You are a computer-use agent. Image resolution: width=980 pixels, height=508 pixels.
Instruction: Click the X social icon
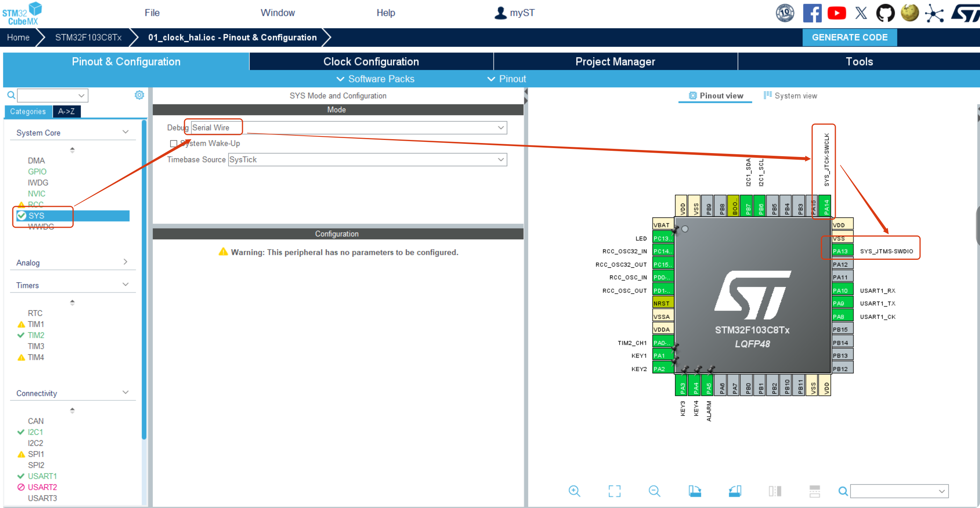(x=861, y=13)
